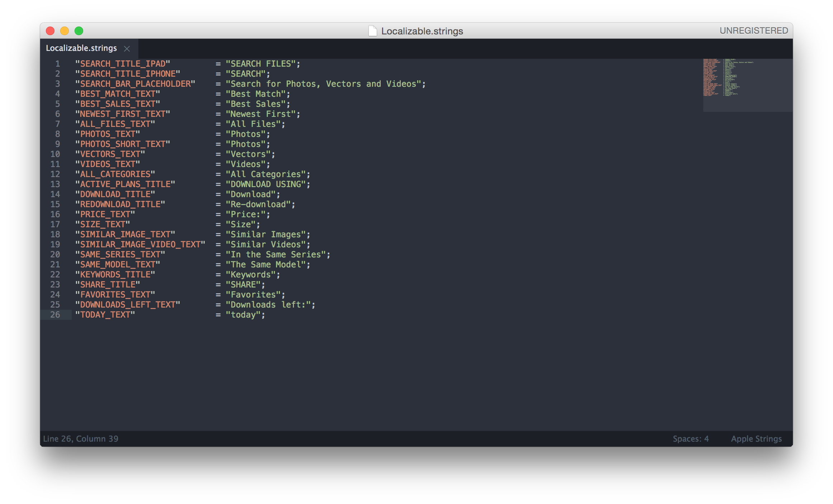Click the "PHOTOS_SHORT_TEXT" key
Screen dimensions: 833x504
(x=123, y=144)
